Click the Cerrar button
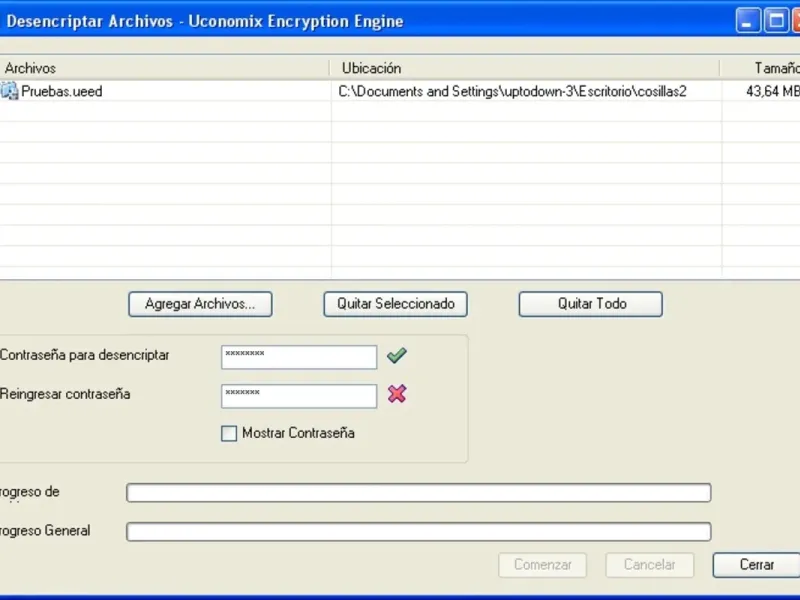This screenshot has width=800, height=600. 756,565
